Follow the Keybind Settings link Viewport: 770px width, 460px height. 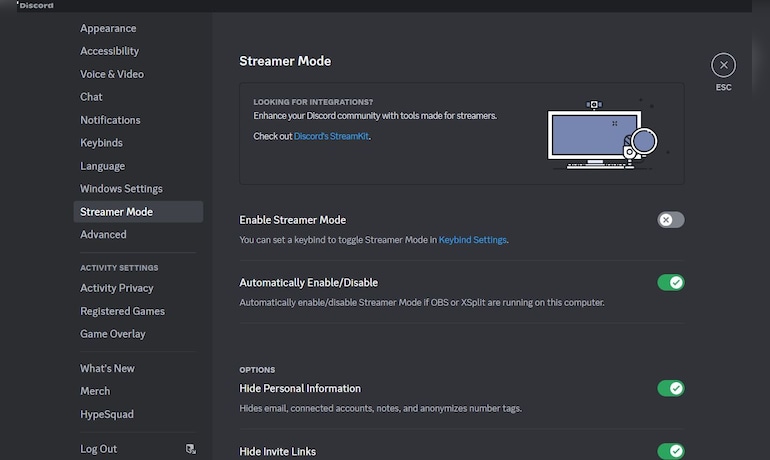(472, 240)
